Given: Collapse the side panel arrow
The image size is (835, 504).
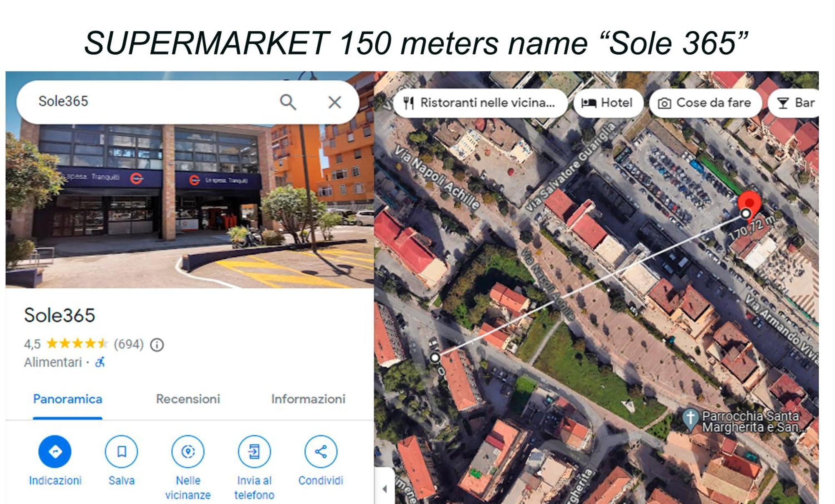Looking at the screenshot, I should (385, 489).
